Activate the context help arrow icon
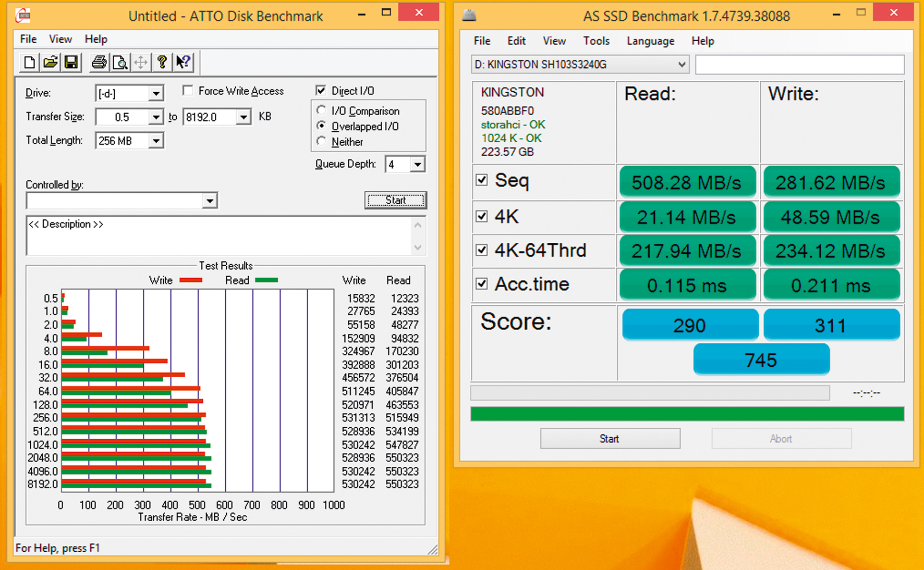The height and width of the screenshot is (570, 924). point(183,63)
